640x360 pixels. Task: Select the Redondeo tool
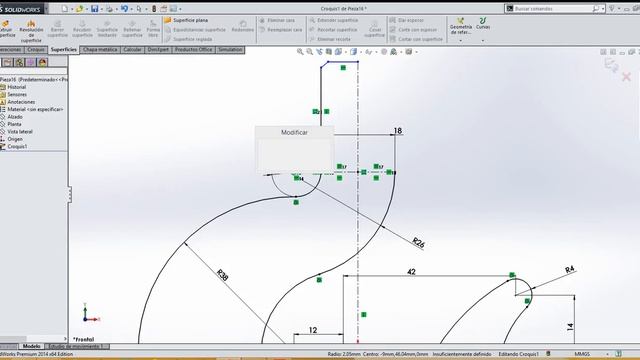(x=242, y=27)
